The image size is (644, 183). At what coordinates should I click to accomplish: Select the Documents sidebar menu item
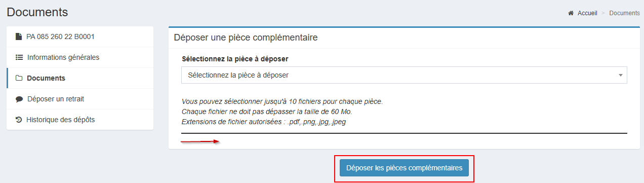pyautogui.click(x=80, y=78)
